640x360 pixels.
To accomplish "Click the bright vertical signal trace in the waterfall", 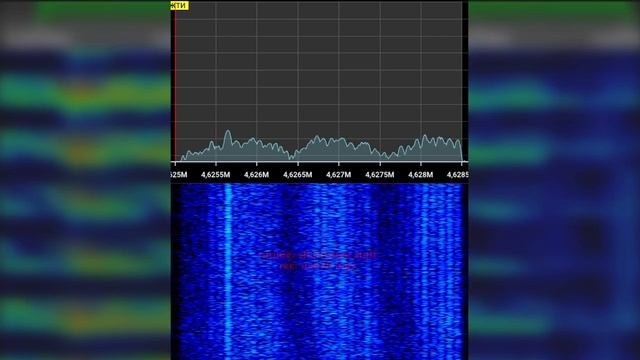I will tap(228, 271).
